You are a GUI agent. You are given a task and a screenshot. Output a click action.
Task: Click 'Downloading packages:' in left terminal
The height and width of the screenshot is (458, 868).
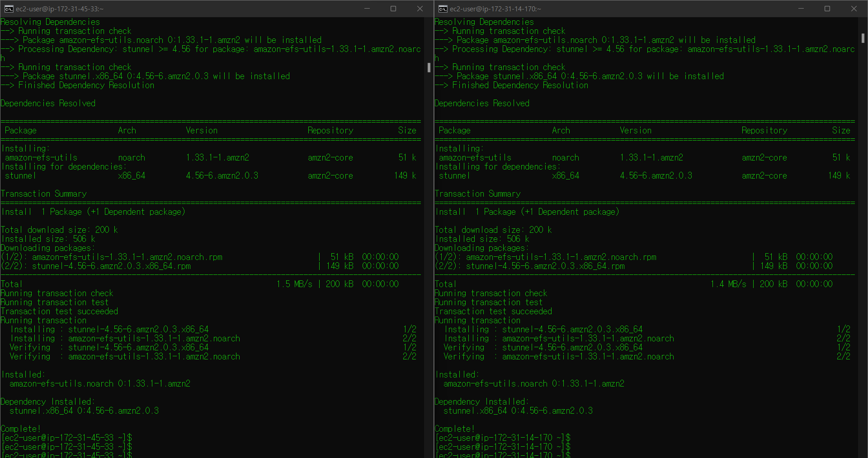pos(48,248)
